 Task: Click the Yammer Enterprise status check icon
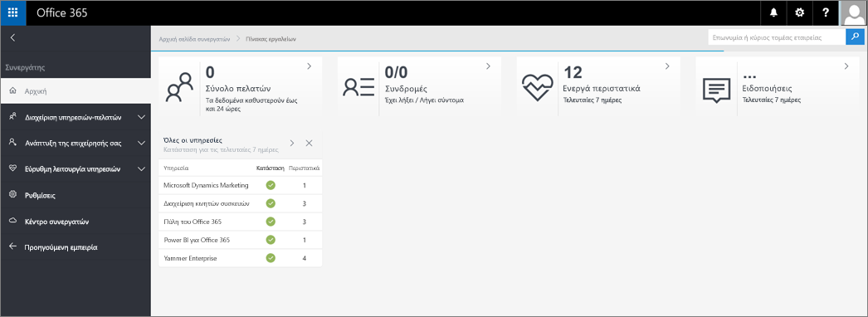271,258
